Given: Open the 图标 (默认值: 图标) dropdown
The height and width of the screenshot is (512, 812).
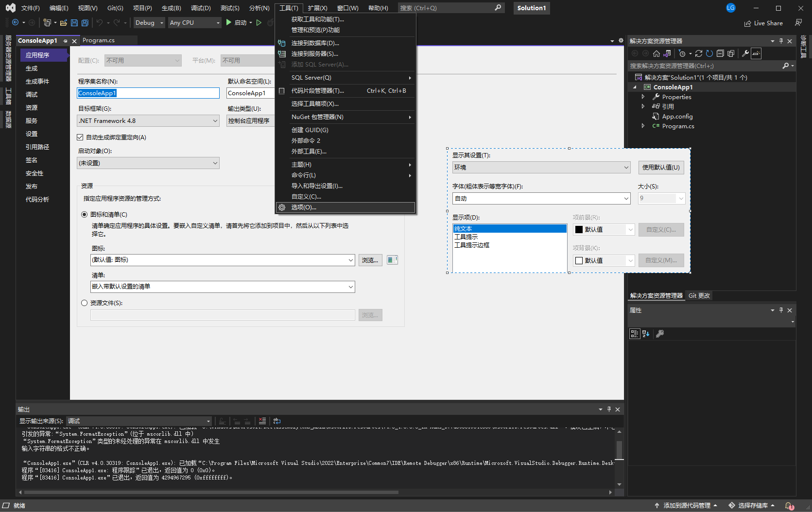Looking at the screenshot, I should [223, 260].
